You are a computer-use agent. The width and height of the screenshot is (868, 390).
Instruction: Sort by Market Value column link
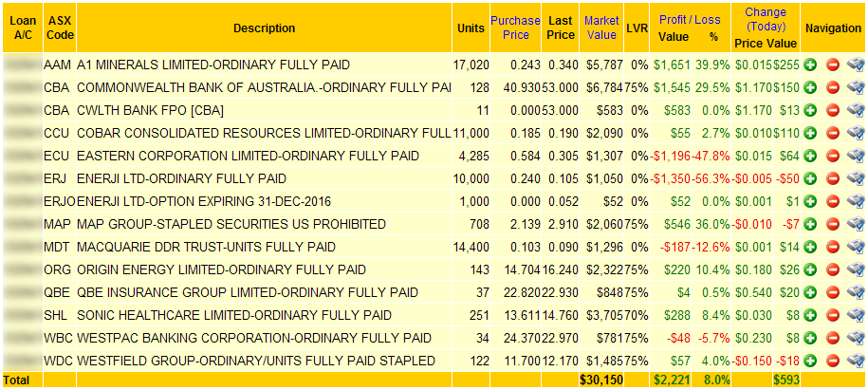coord(601,28)
